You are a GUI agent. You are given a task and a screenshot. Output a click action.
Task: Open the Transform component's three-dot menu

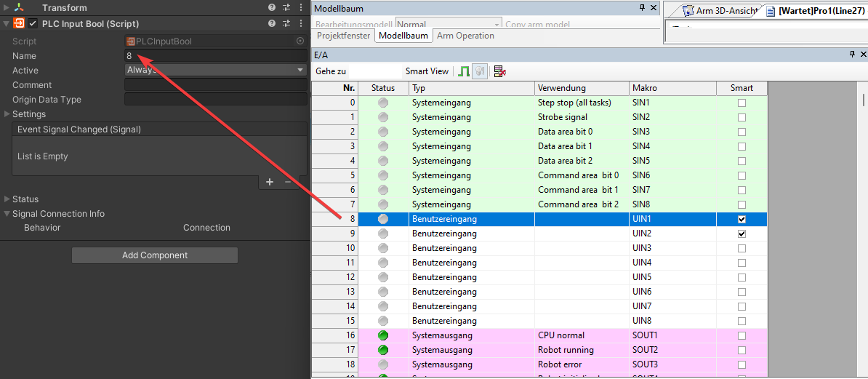pyautogui.click(x=300, y=8)
